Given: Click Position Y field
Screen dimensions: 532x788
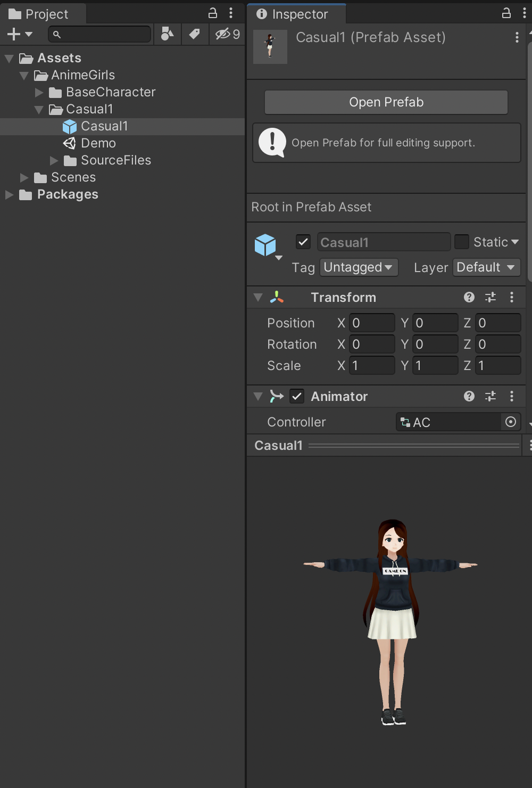Looking at the screenshot, I should click(x=435, y=323).
